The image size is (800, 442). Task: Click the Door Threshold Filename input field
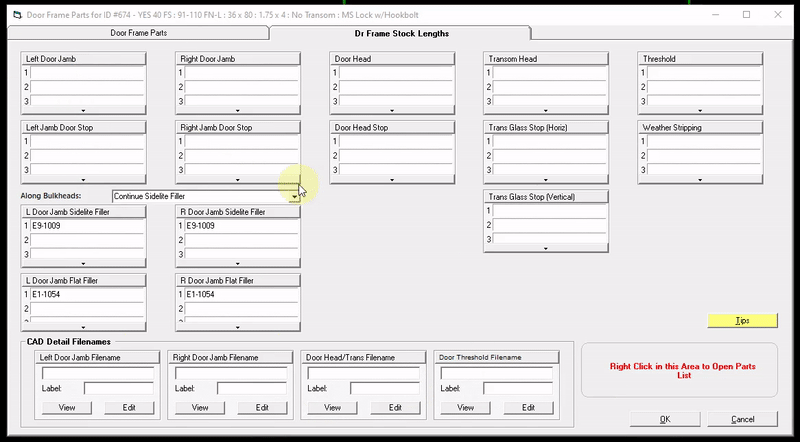tap(497, 373)
